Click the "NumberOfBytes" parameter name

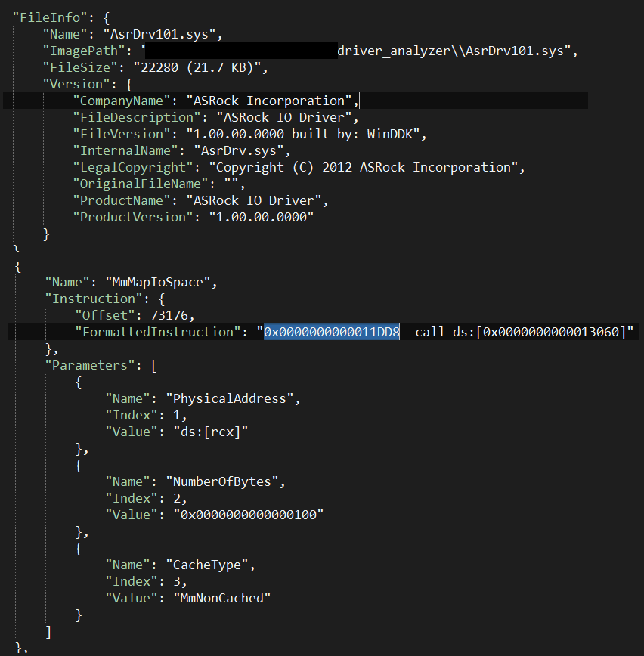point(221,482)
